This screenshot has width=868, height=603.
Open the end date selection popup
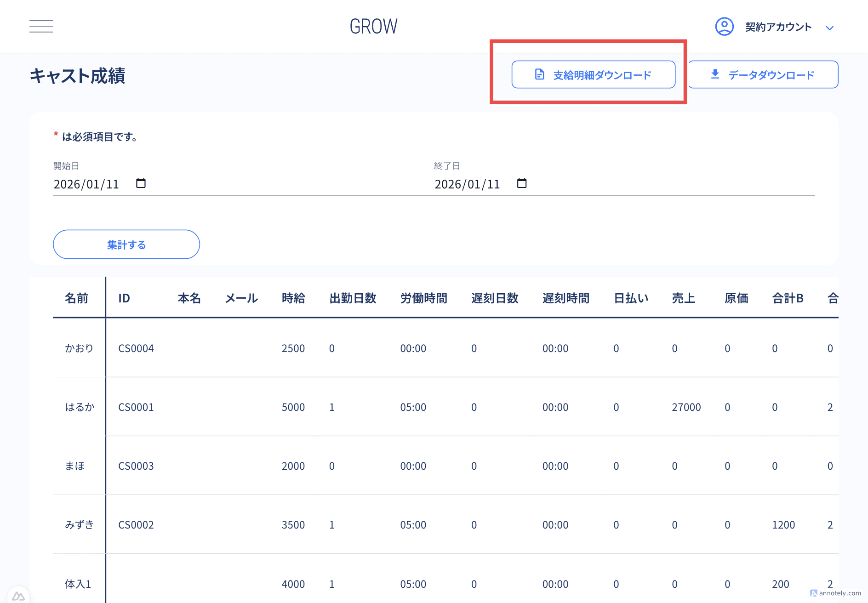522,183
